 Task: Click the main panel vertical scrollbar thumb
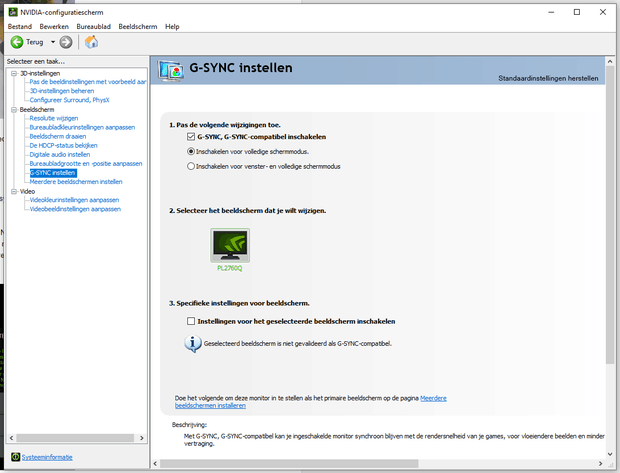(610, 216)
